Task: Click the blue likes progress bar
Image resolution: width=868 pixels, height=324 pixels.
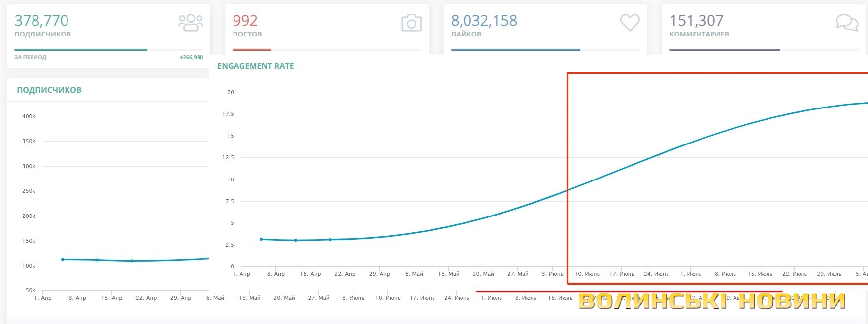Action: (x=515, y=50)
